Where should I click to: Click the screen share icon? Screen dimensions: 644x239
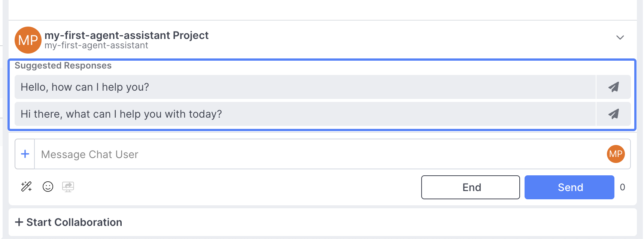coord(68,187)
